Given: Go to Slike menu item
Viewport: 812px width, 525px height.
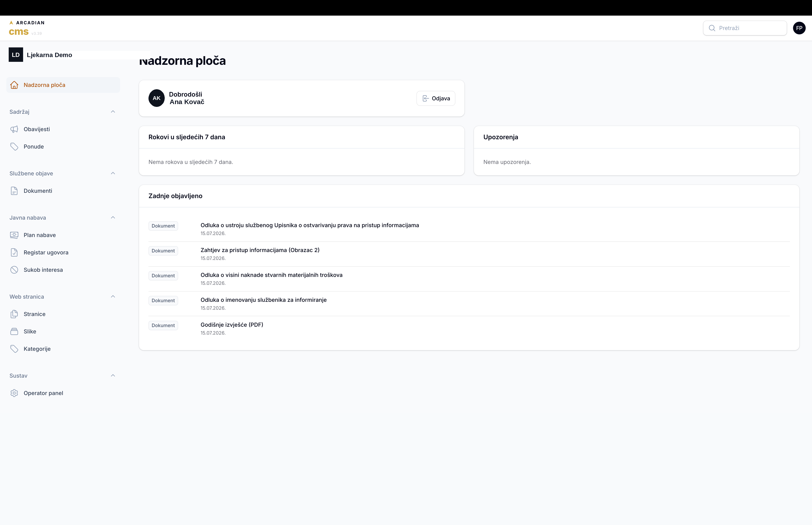Looking at the screenshot, I should tap(63, 332).
